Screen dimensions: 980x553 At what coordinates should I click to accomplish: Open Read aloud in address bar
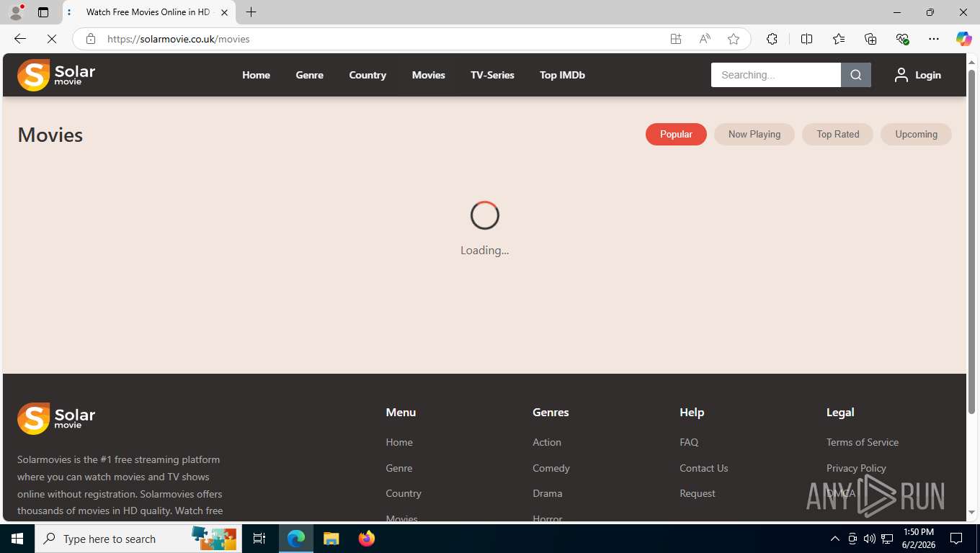pos(705,39)
